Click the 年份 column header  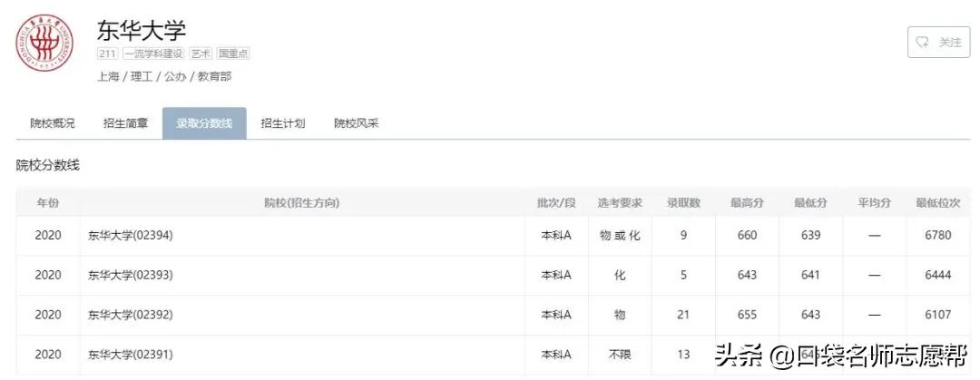point(48,203)
